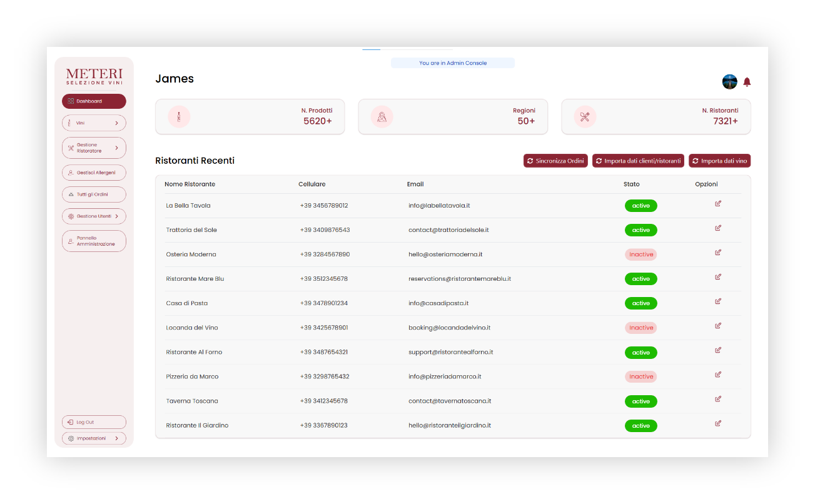Click the notification bell icon
Screen dimensions: 815x504
pyautogui.click(x=747, y=82)
